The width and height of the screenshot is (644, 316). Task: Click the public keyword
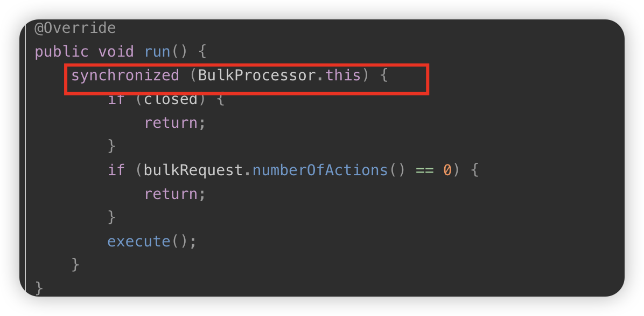click(x=61, y=52)
